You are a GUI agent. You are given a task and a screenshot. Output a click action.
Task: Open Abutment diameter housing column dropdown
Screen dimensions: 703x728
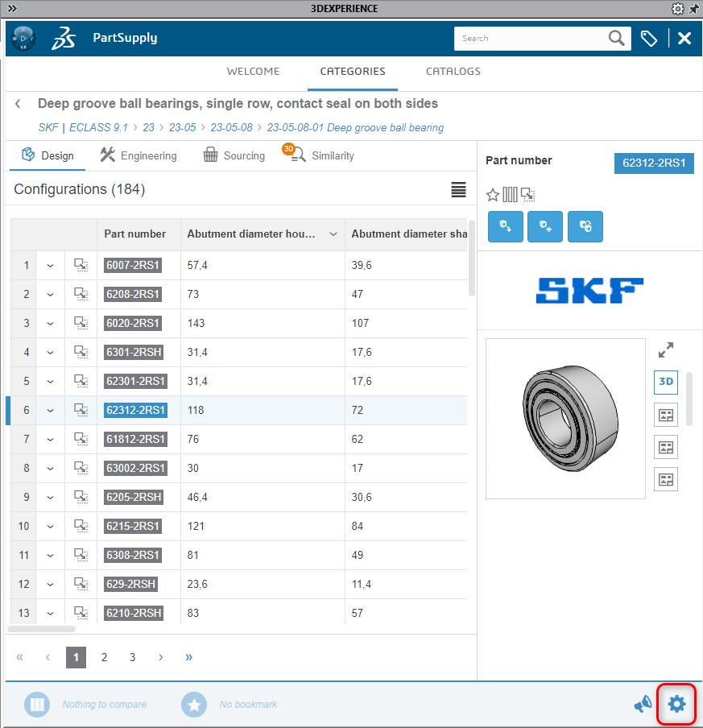point(333,234)
